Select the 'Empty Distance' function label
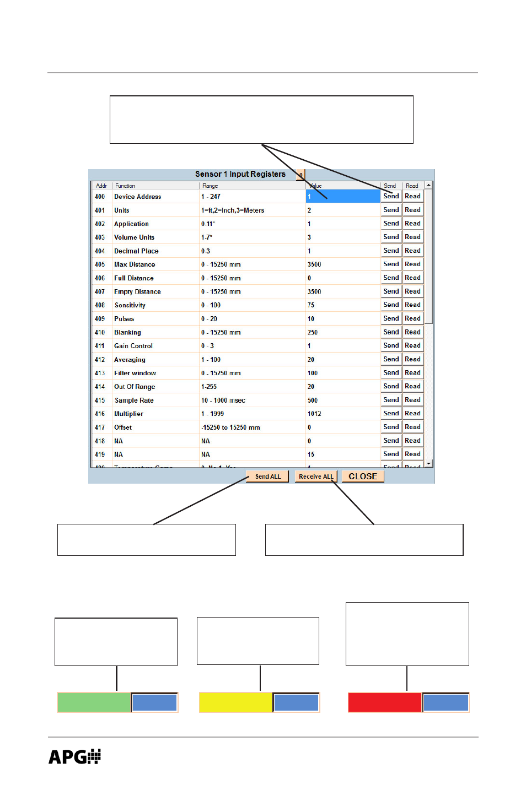The width and height of the screenshot is (526, 812). (137, 292)
